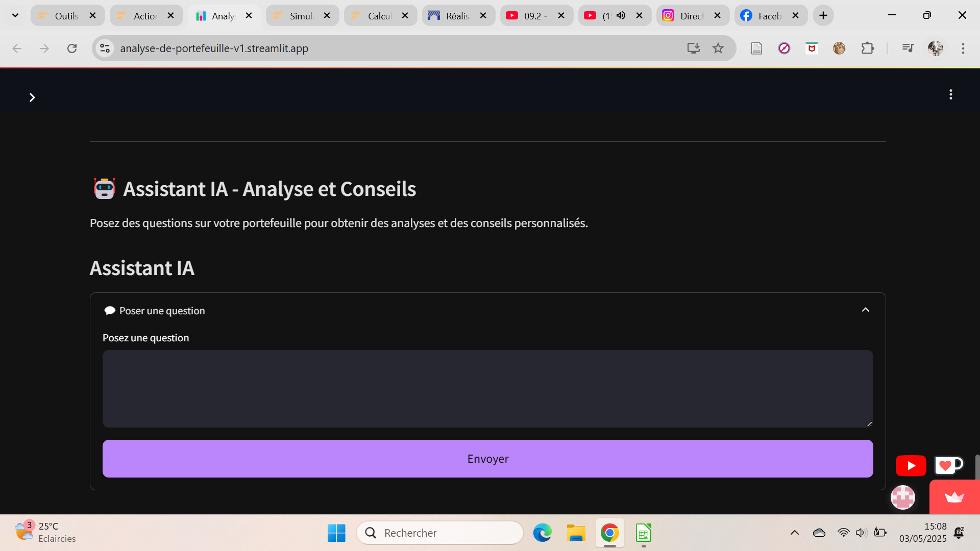Click the floating YouTube icon
This screenshot has height=551, width=980.
pyautogui.click(x=911, y=465)
